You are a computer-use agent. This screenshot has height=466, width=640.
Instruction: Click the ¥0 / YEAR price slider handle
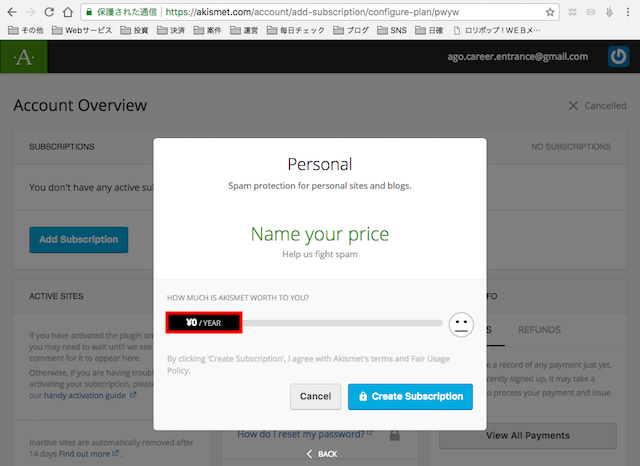point(204,322)
